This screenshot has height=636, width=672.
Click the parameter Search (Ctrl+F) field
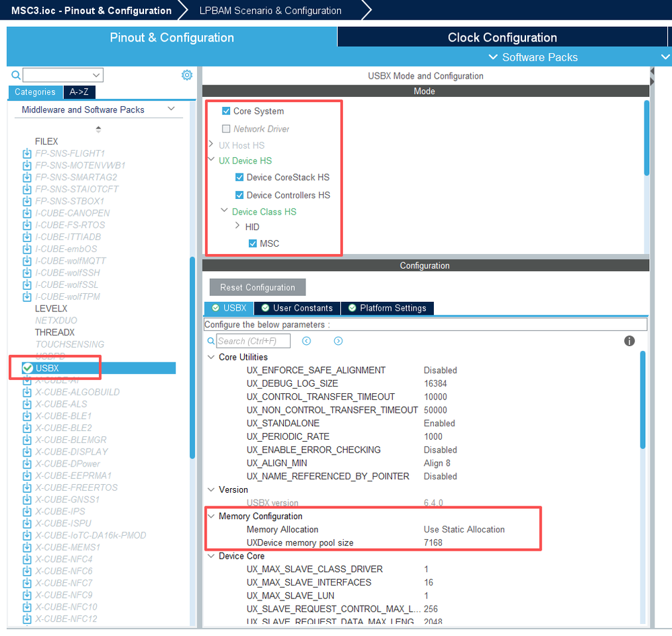tap(254, 341)
